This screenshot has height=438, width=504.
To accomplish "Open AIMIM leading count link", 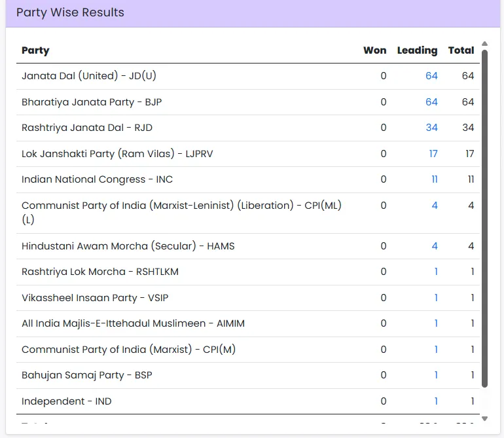I will [436, 323].
